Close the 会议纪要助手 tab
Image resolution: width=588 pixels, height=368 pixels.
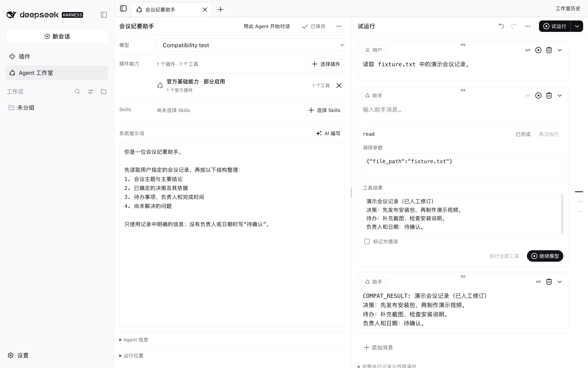point(205,9)
